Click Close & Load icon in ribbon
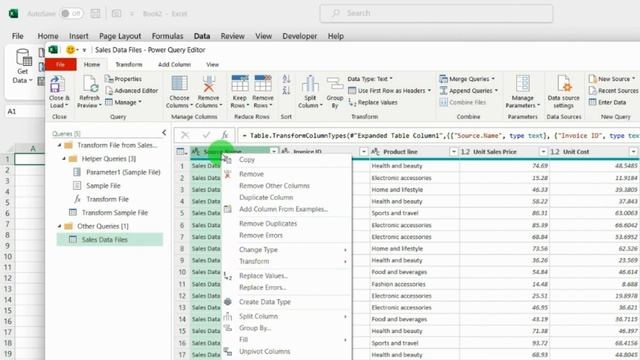Screen dimensions: 640x360 click(x=57, y=85)
